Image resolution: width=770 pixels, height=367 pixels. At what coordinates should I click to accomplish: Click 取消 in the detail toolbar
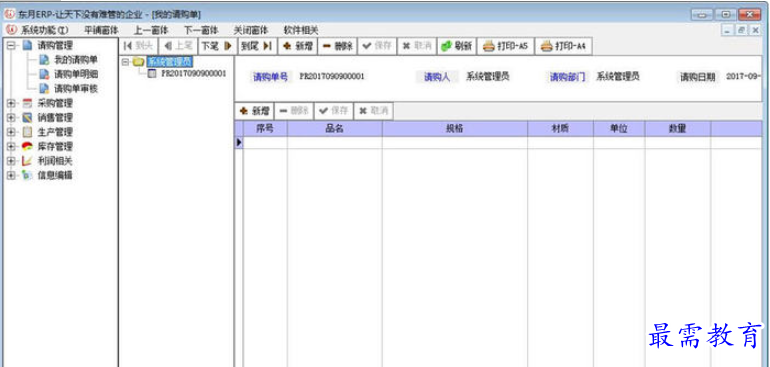tap(373, 111)
